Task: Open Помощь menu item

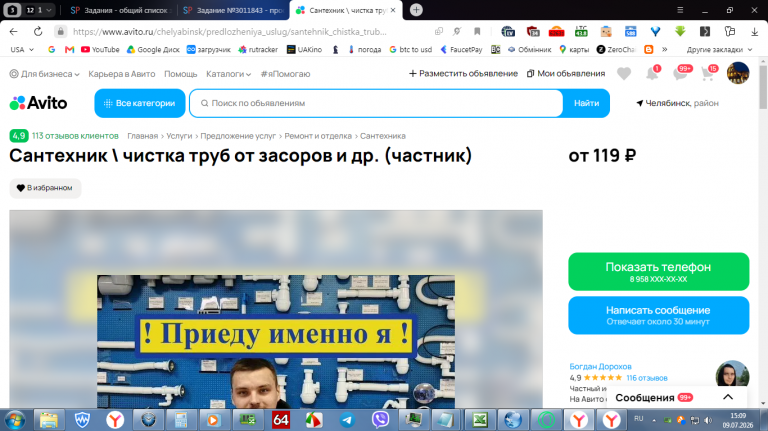Action: [x=180, y=74]
